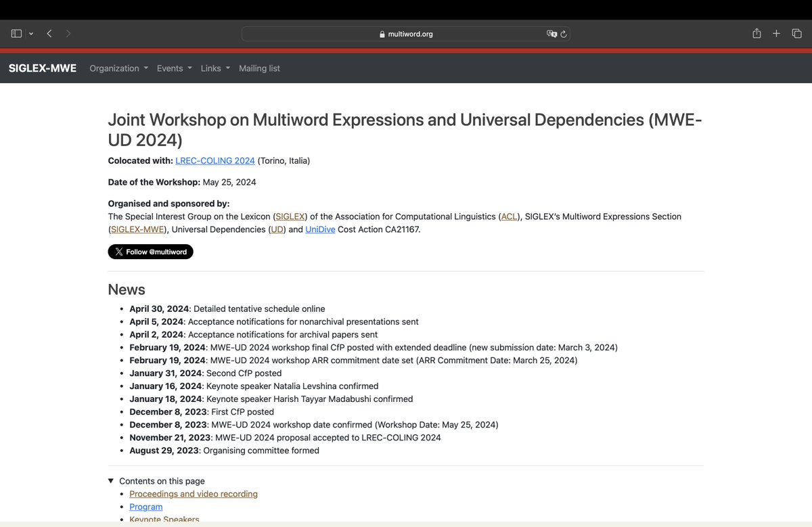The width and height of the screenshot is (812, 527).
Task: Click the translate icon in address bar
Action: pos(551,34)
